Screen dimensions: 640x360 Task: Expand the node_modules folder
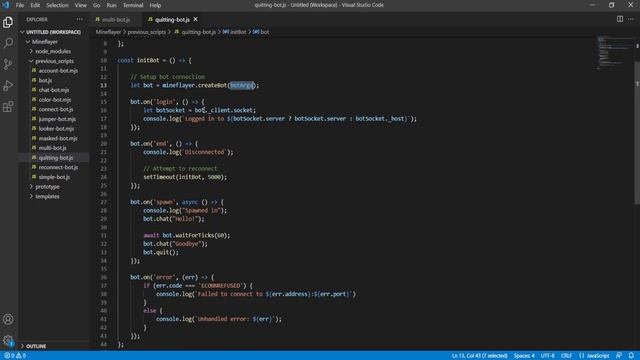tap(53, 51)
